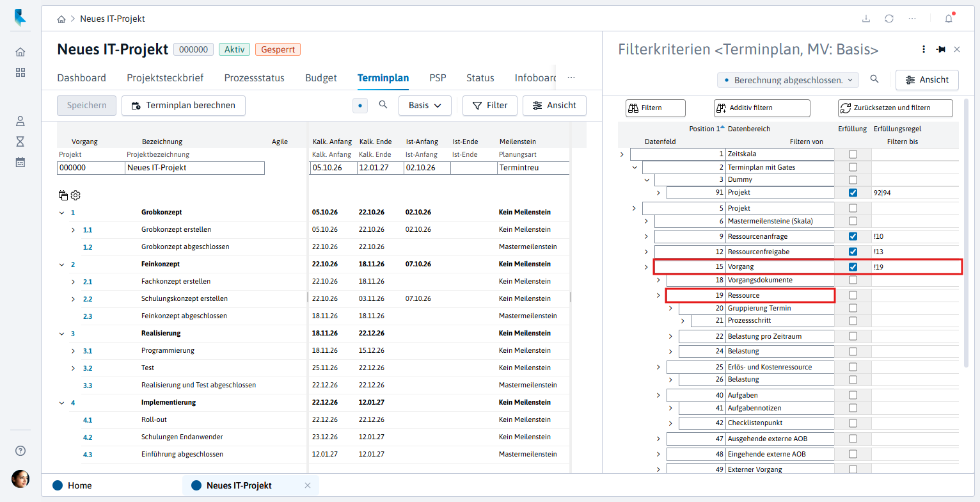Switch to the Home bottom tab
The image size is (980, 502).
(72, 485)
